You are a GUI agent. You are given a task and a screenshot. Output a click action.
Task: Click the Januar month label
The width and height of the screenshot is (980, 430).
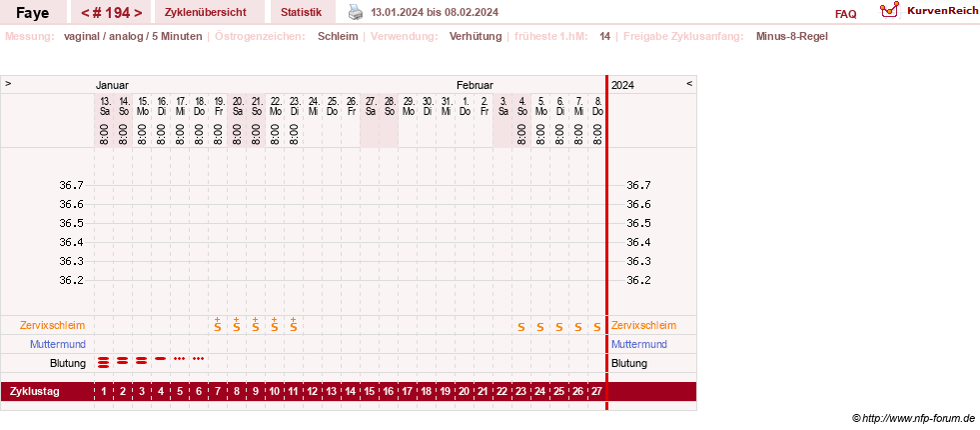click(x=112, y=85)
